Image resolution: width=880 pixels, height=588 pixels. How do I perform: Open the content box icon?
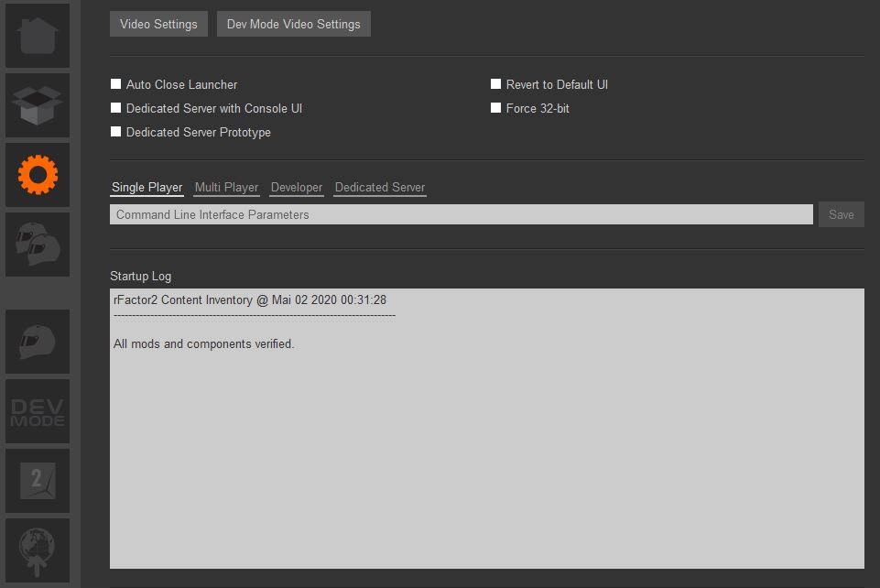[x=38, y=105]
